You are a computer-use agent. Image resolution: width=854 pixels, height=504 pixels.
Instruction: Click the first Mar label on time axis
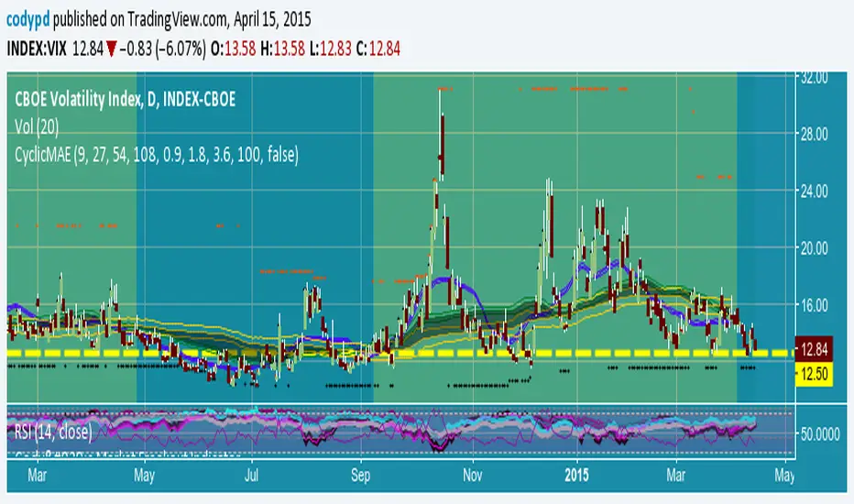[37, 475]
